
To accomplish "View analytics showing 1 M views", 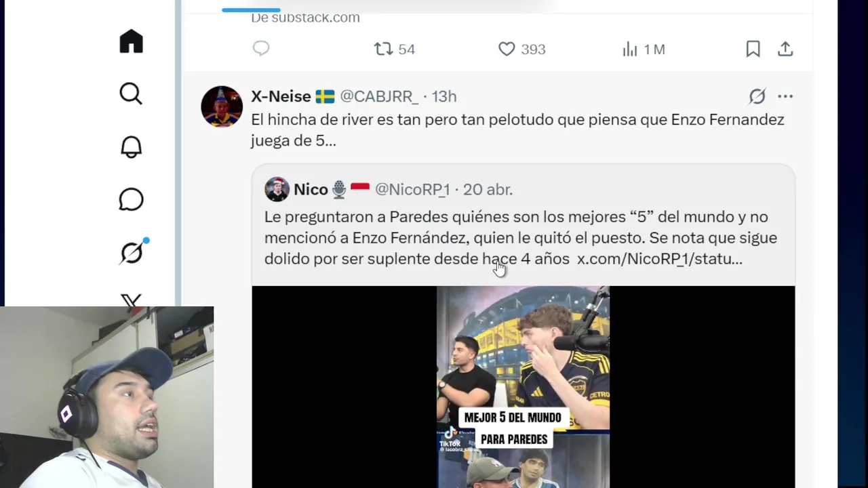I will [x=644, y=49].
